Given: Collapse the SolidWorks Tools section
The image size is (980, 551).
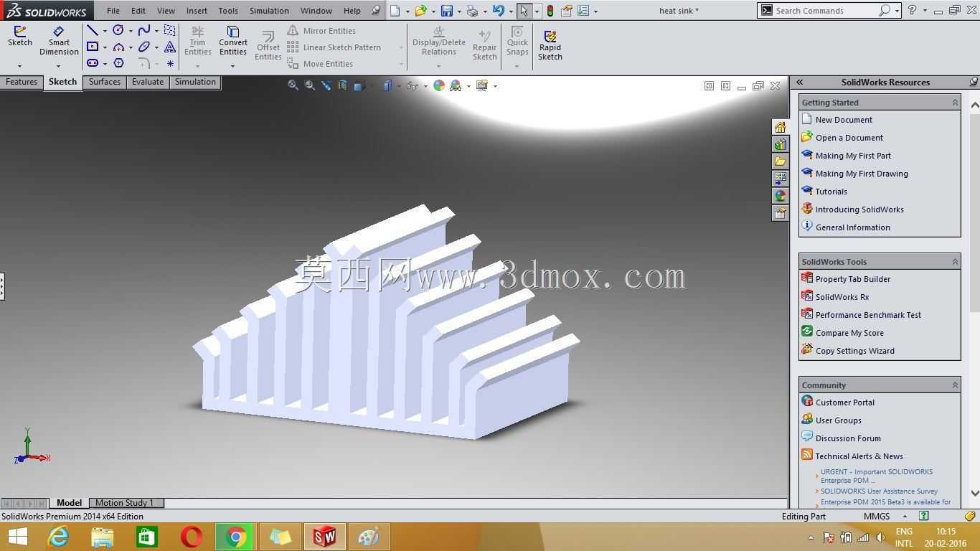Looking at the screenshot, I should click(955, 262).
